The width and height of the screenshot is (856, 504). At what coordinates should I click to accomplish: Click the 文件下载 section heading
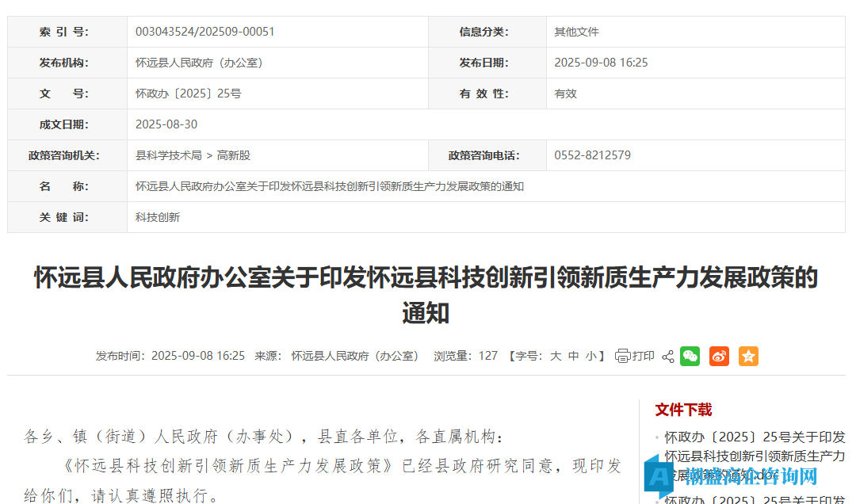[x=682, y=410]
